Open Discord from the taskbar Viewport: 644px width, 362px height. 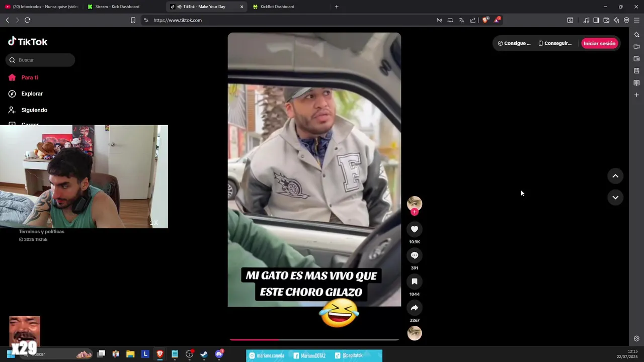pos(219,354)
